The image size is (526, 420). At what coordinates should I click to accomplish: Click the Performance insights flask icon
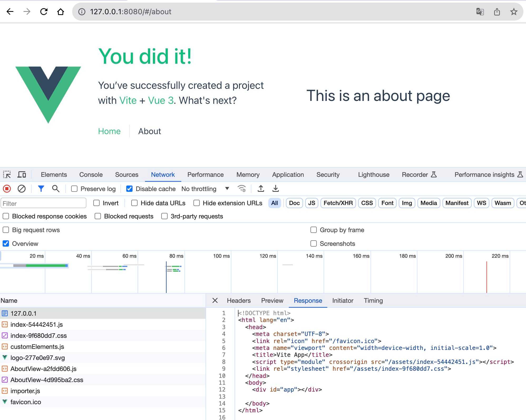(520, 174)
